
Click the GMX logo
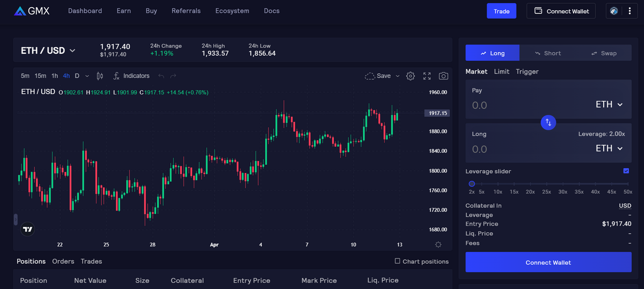tap(32, 11)
